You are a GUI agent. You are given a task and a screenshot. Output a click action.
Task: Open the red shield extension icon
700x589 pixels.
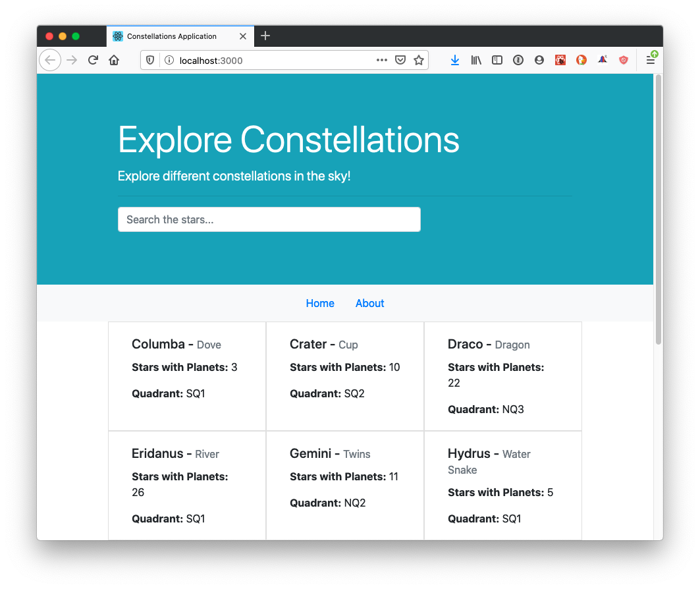click(624, 60)
